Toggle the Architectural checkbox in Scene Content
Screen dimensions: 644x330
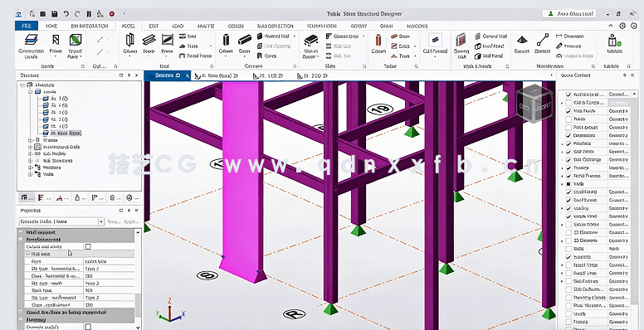568,95
